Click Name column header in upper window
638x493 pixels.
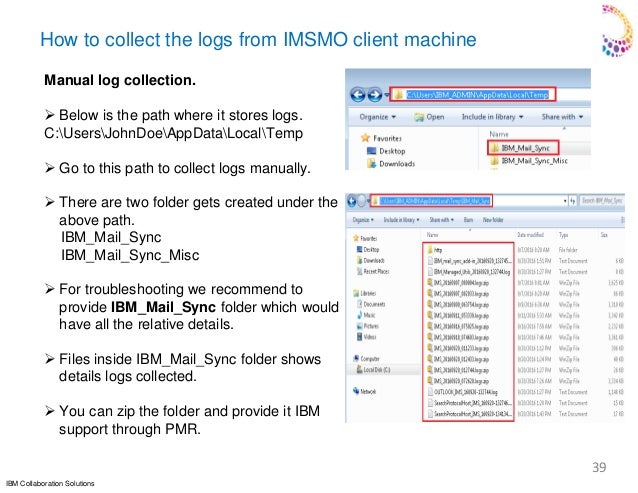point(499,134)
